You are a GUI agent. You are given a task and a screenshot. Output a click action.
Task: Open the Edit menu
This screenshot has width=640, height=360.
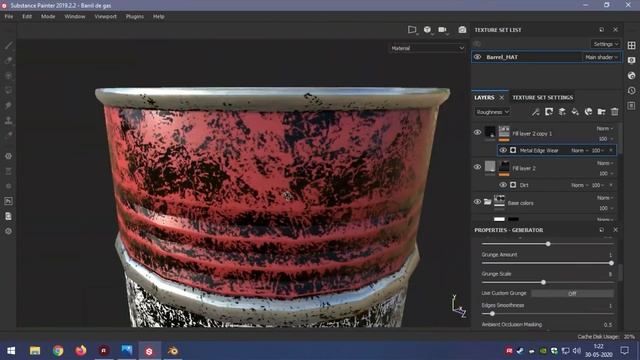[x=27, y=17]
